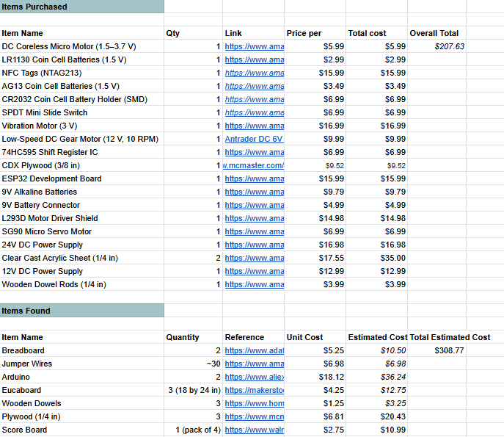Screen dimensions: 504x437
Task: Select the Items Found header cell
Action: 81,311
